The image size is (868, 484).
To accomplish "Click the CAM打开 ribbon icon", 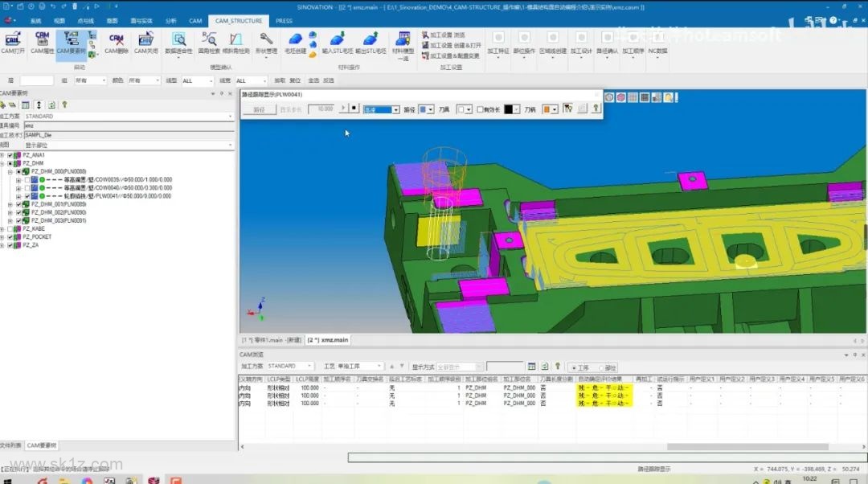I will 12,42.
